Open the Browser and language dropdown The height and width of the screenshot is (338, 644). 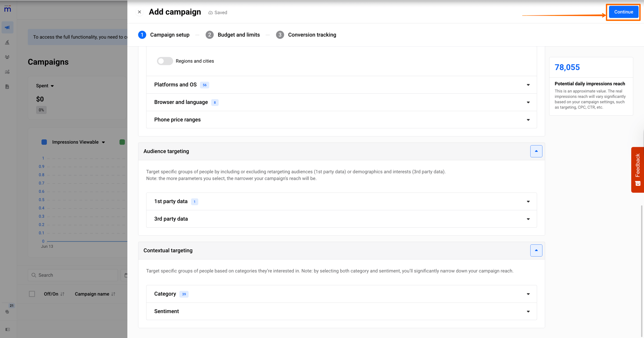click(528, 102)
